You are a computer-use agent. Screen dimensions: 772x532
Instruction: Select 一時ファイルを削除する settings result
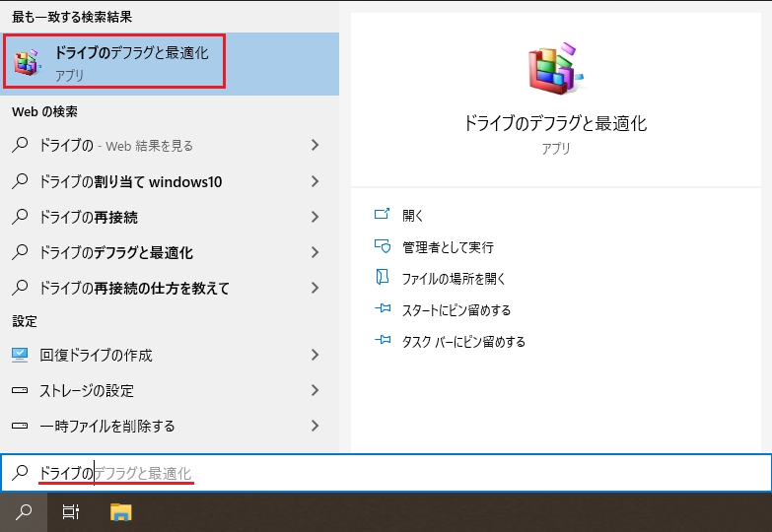tap(106, 426)
